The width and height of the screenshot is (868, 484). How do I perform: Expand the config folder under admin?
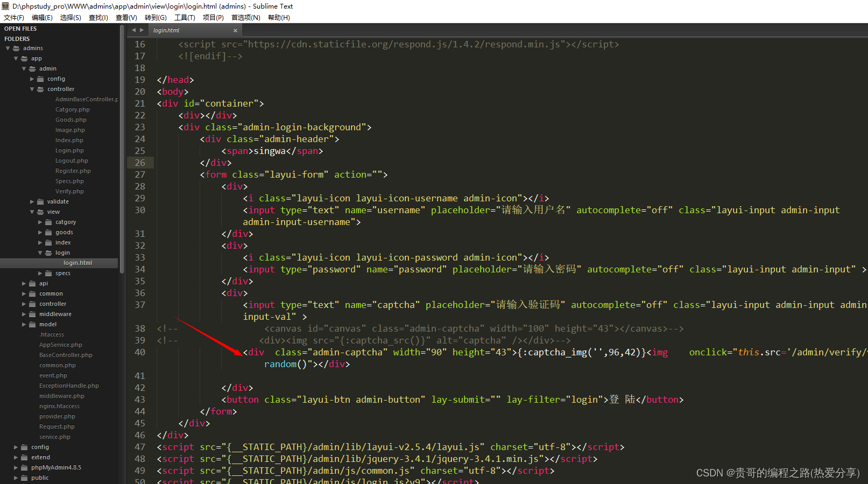32,79
